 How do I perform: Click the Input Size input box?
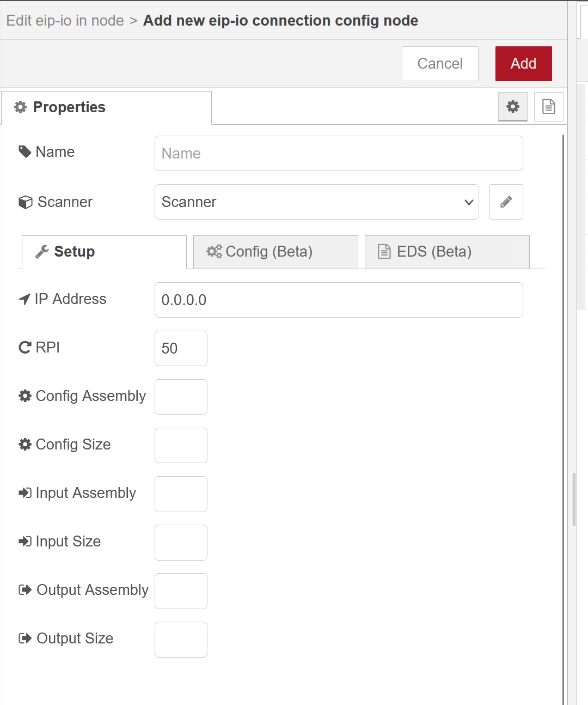click(x=181, y=543)
